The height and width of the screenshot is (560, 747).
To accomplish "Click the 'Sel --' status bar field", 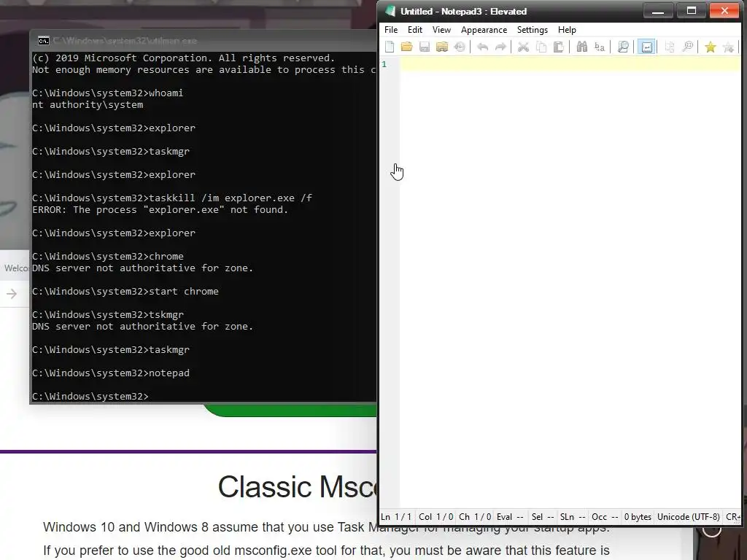I will click(543, 517).
